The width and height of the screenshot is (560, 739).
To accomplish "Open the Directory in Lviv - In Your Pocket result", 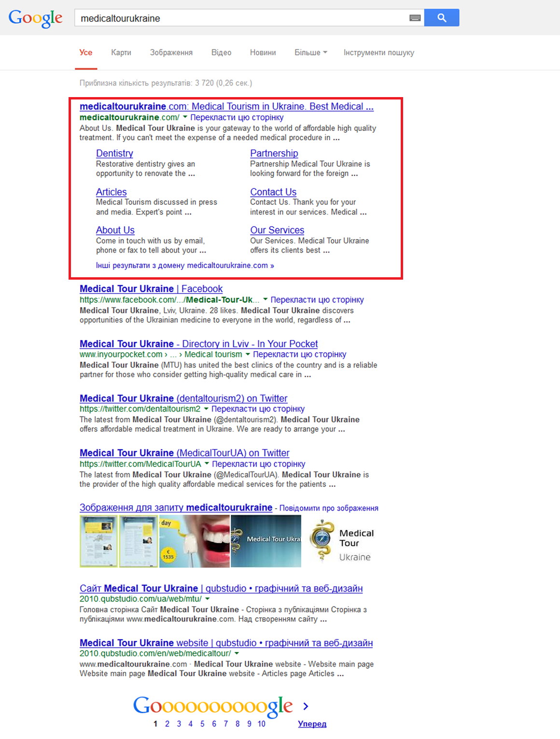I will click(x=198, y=343).
